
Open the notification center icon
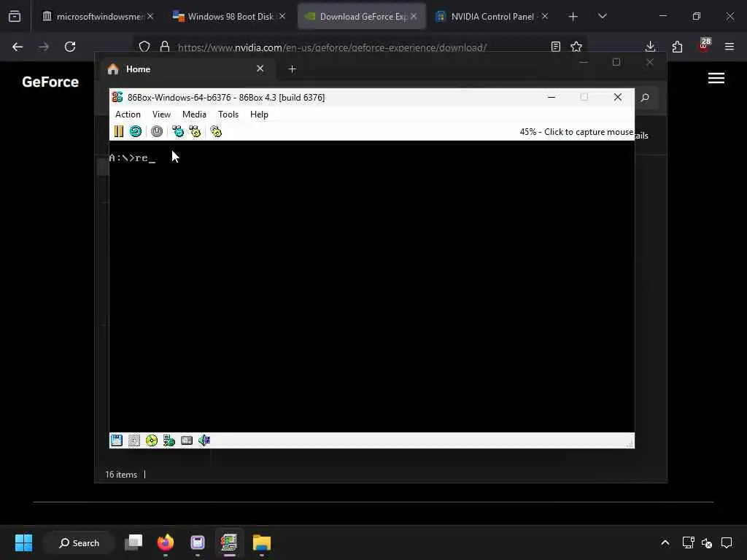point(727,542)
